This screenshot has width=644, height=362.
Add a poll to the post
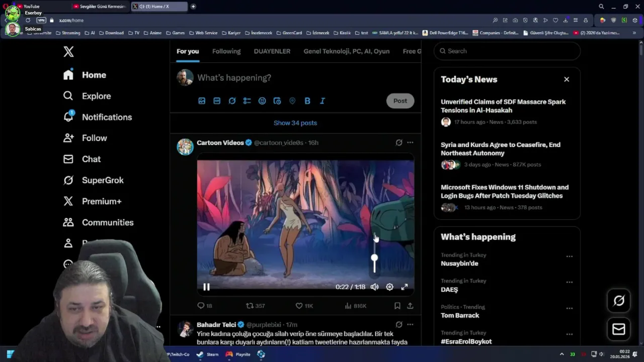click(247, 101)
